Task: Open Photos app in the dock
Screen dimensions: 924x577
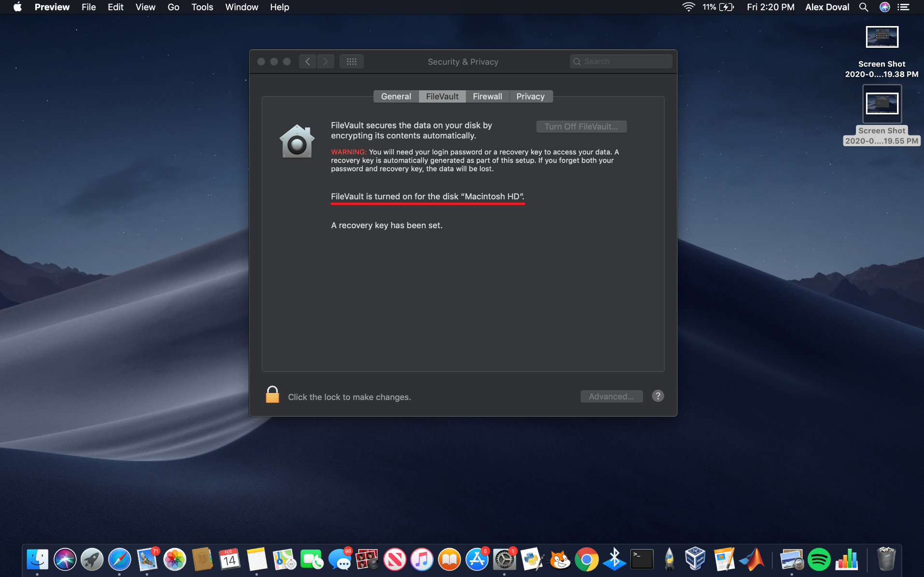Action: (174, 560)
